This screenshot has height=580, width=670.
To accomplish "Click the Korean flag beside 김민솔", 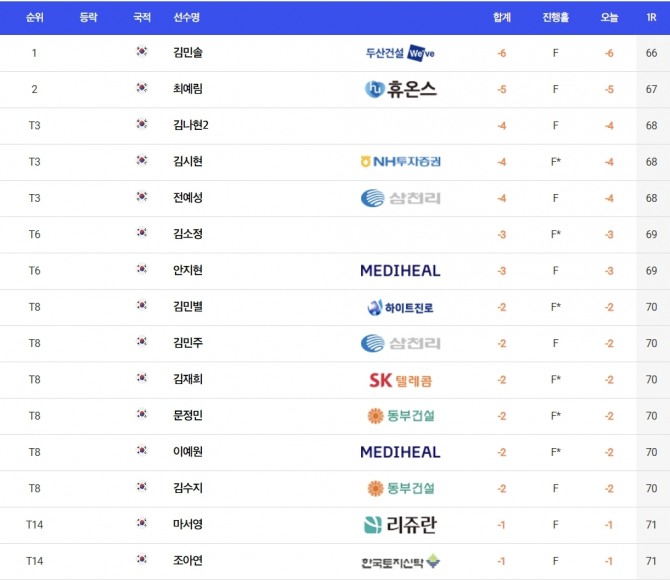I will [142, 52].
